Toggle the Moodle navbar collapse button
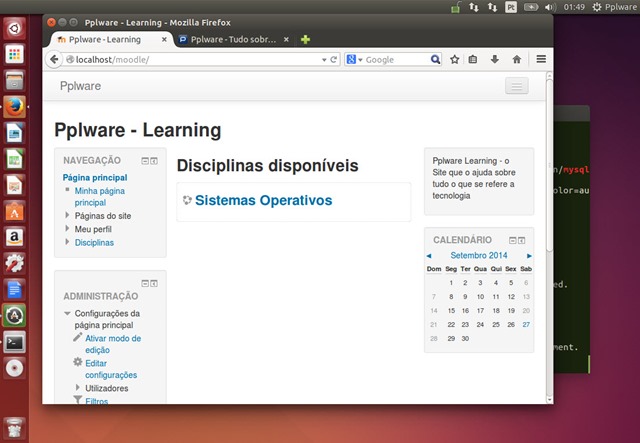Viewport: 640px width, 443px height. [x=517, y=86]
